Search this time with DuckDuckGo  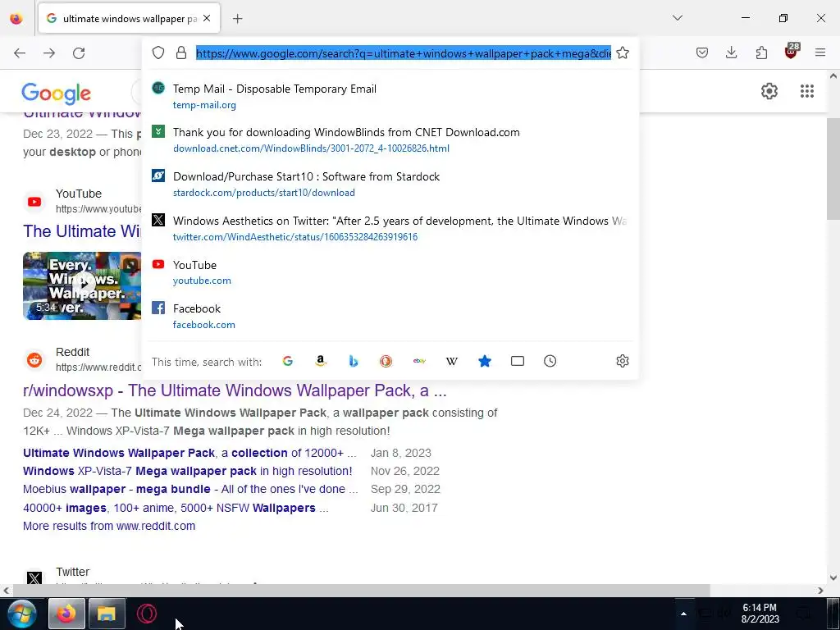pos(386,361)
